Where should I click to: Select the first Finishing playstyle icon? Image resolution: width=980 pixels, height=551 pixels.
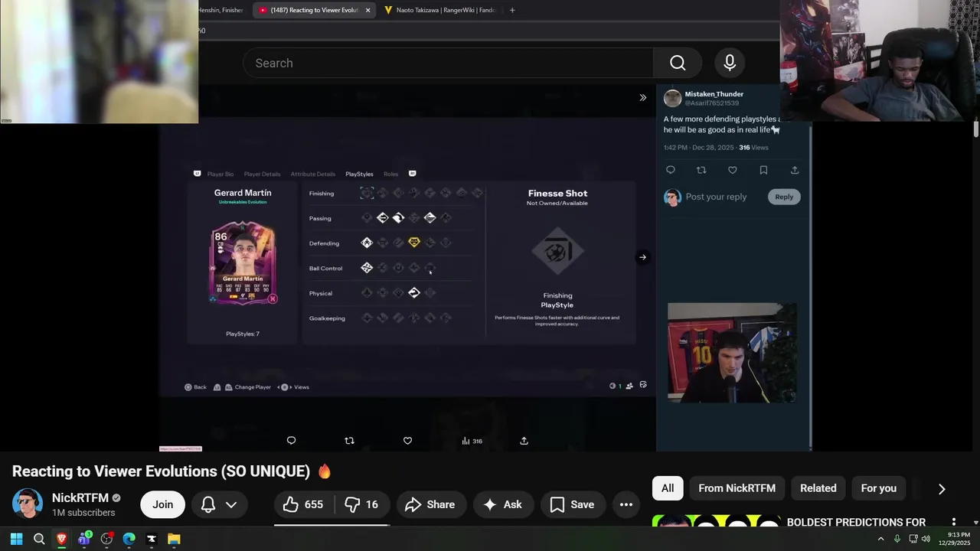click(367, 193)
